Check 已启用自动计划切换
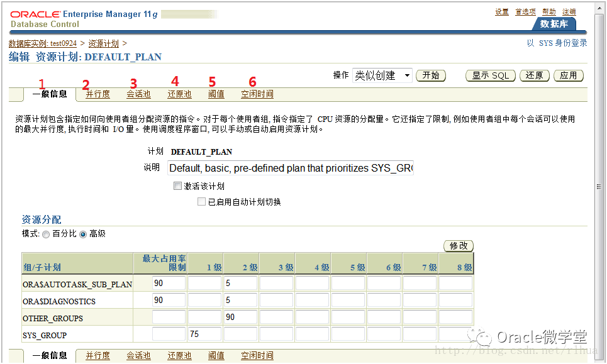 coord(201,201)
